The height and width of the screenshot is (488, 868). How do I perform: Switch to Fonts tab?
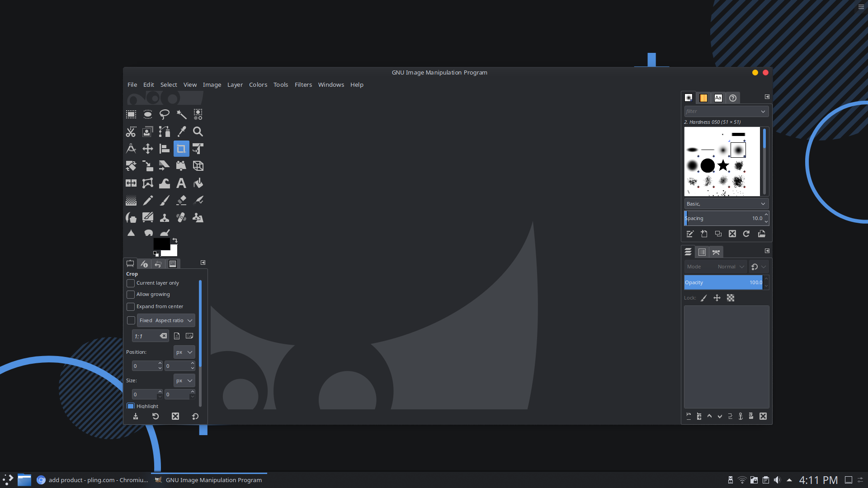click(718, 98)
